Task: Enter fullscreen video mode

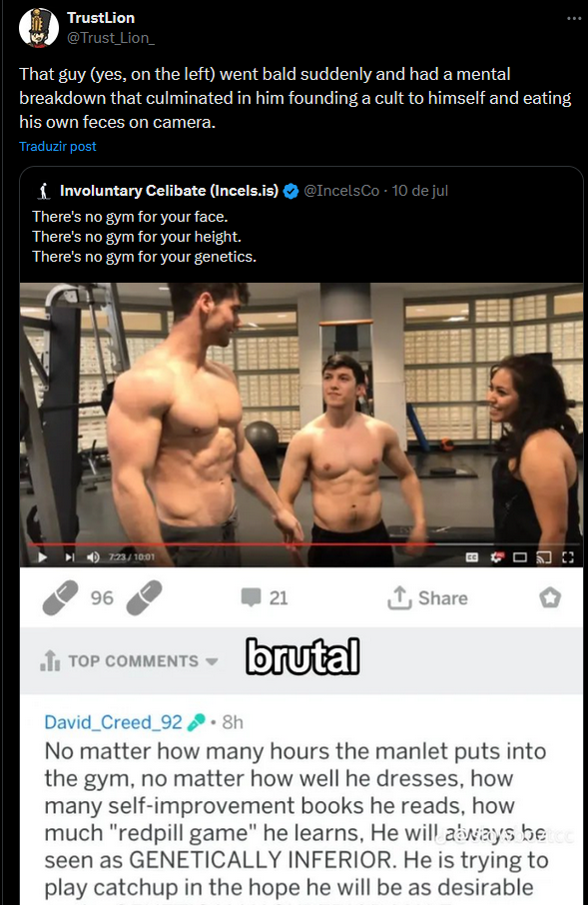Action: coord(568,557)
